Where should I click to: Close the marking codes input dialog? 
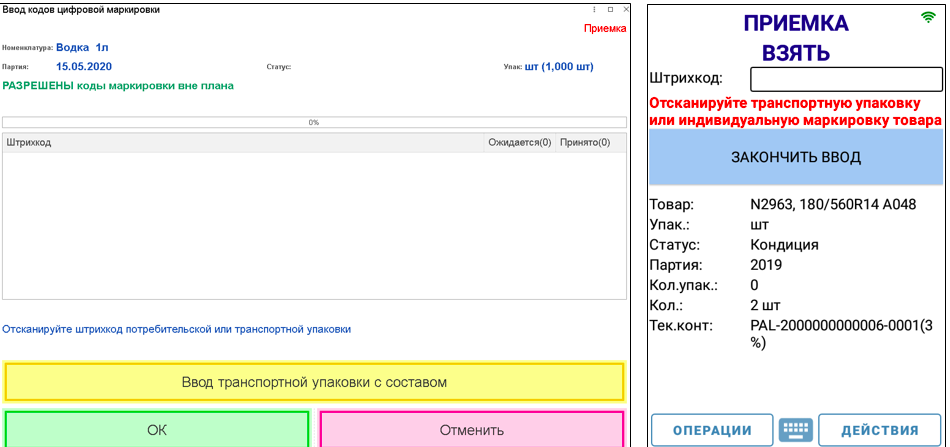coord(625,9)
